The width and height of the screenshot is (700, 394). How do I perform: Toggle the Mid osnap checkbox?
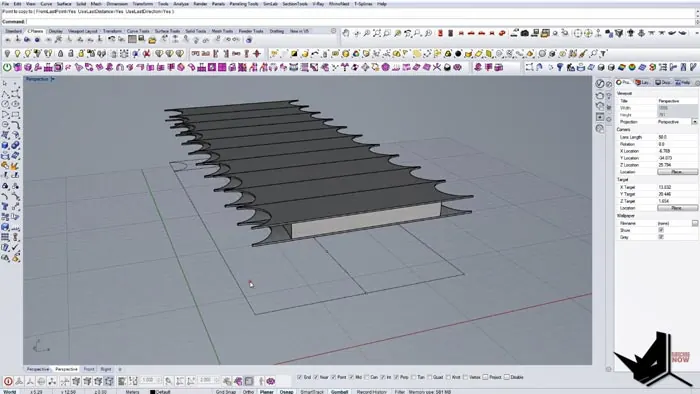[351, 377]
